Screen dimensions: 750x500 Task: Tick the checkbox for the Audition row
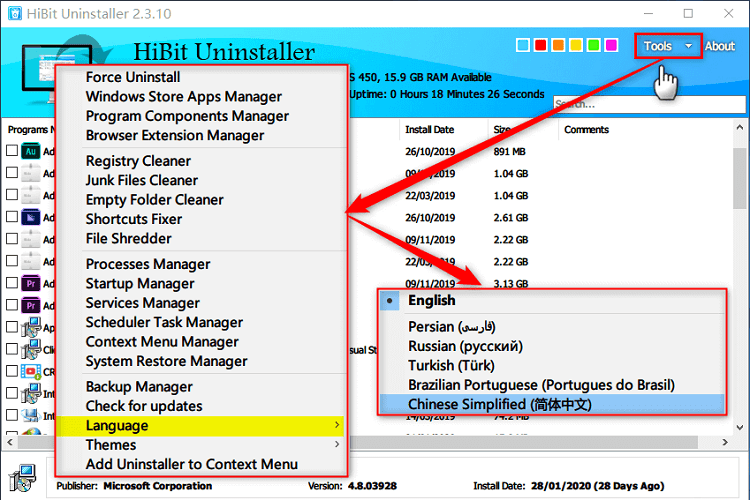click(12, 151)
